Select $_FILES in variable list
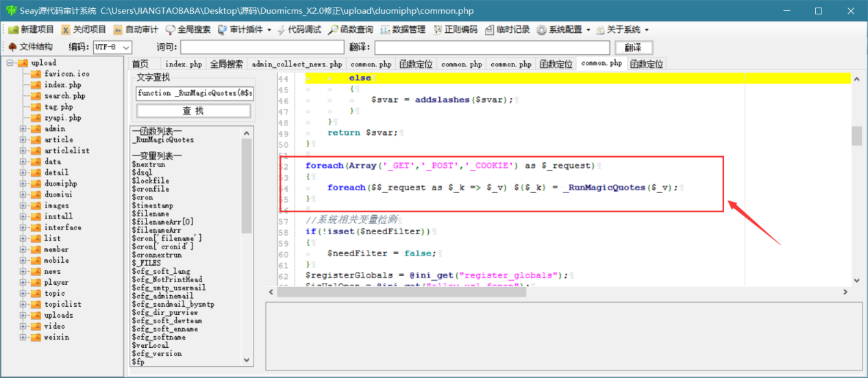 tap(146, 263)
